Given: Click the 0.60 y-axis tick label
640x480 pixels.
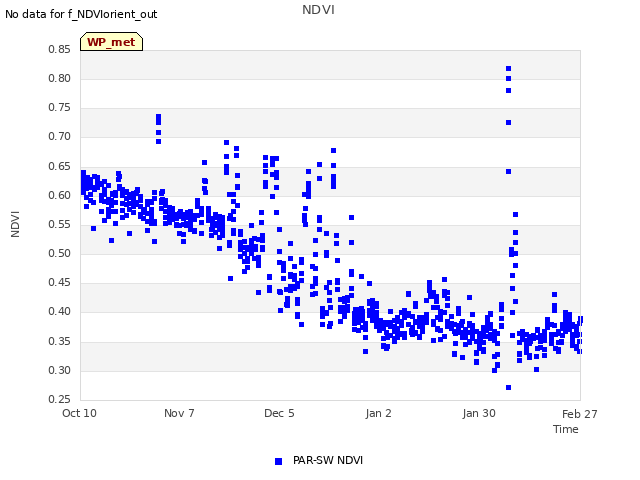Looking at the screenshot, I should [59, 195].
